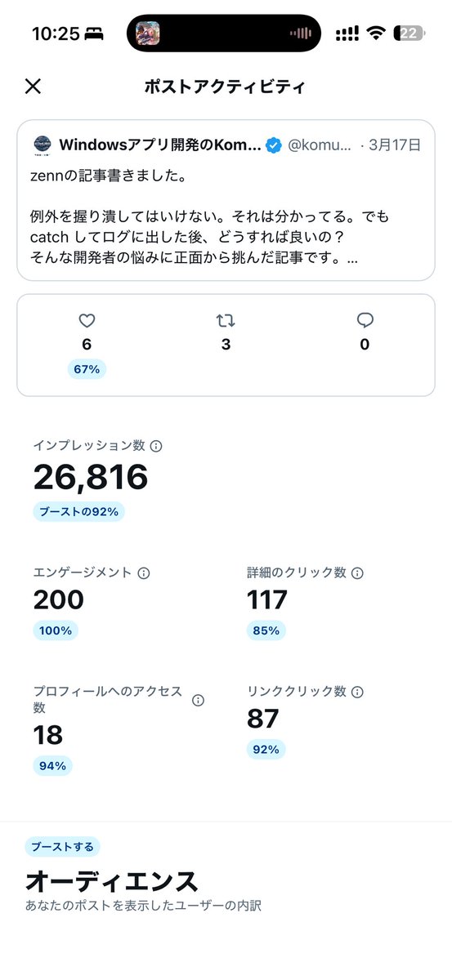Open info icon next to 詳細のクリック数
The width and height of the screenshot is (452, 980).
coord(357,573)
